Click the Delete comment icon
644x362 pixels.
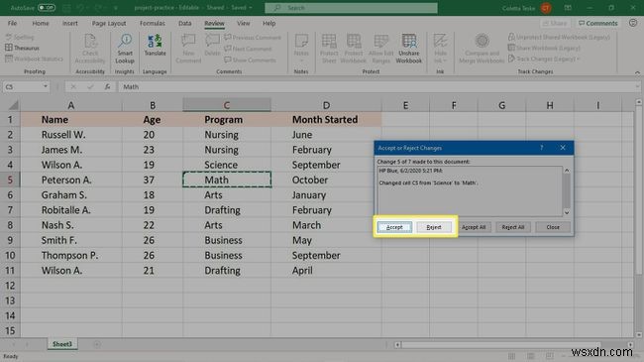[x=212, y=41]
